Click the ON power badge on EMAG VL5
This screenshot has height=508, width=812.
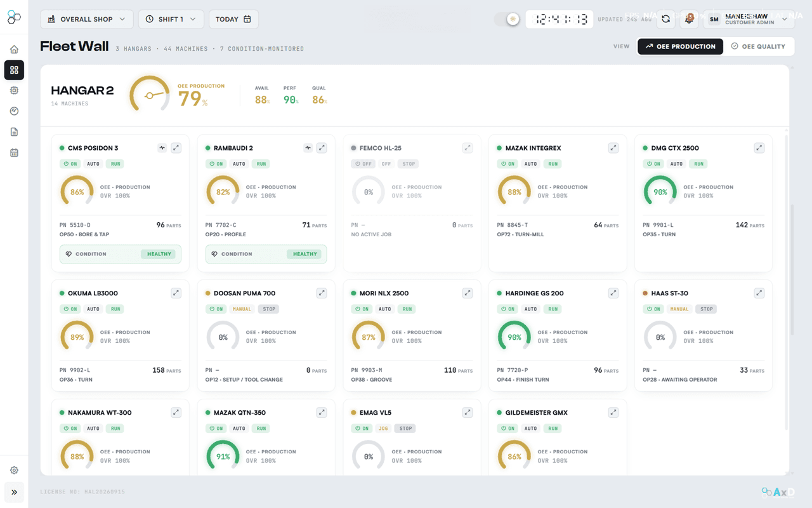click(x=362, y=429)
